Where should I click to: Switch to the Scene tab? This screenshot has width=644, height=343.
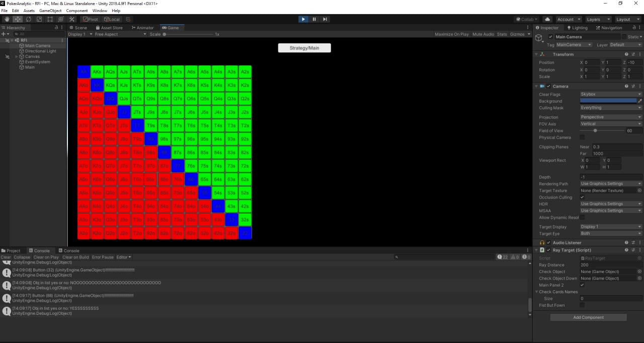[x=78, y=28]
